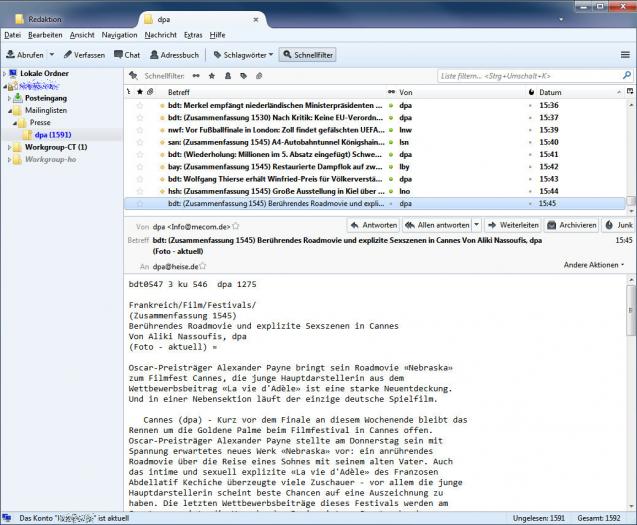
Task: Click Verfassen to compose a message
Action: tap(84, 54)
